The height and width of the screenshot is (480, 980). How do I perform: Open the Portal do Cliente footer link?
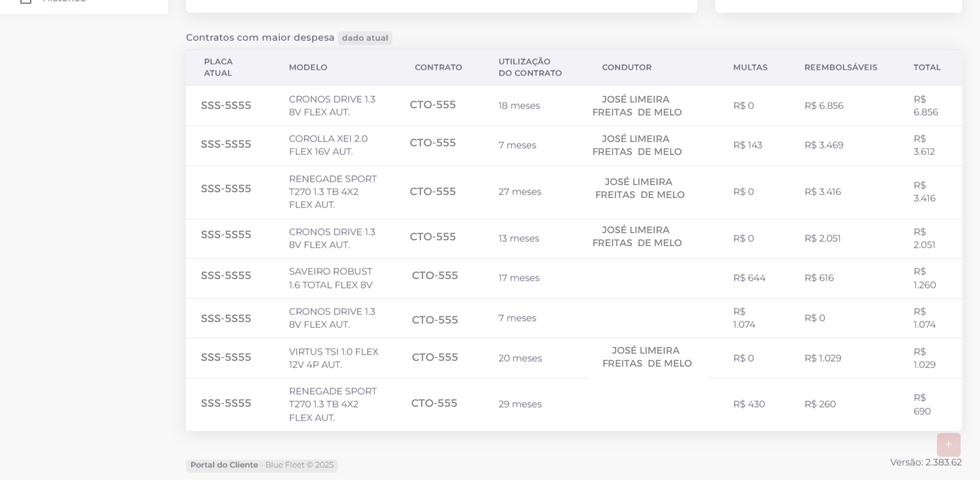pos(224,465)
